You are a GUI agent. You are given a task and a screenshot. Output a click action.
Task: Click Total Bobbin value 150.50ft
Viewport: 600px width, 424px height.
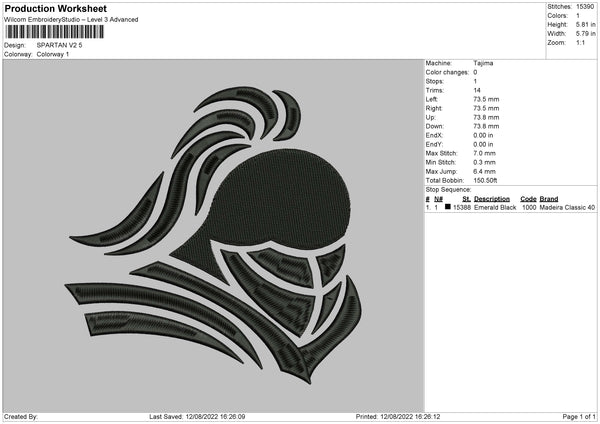click(x=485, y=181)
